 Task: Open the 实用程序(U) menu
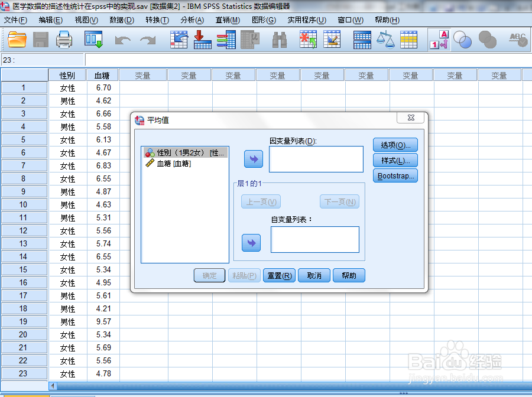pyautogui.click(x=307, y=20)
